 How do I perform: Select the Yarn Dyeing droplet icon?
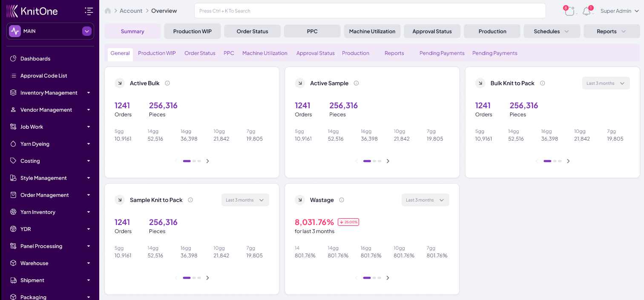12,144
